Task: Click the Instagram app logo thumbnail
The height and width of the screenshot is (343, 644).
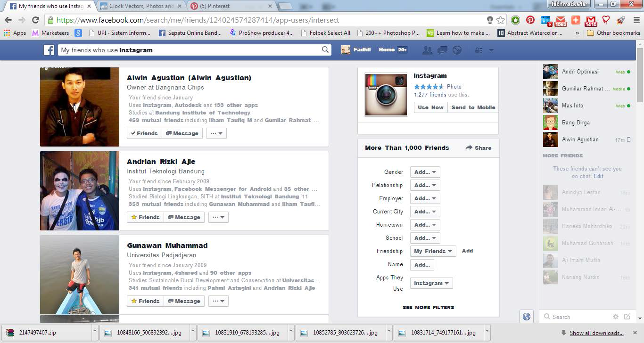Action: pos(386,95)
